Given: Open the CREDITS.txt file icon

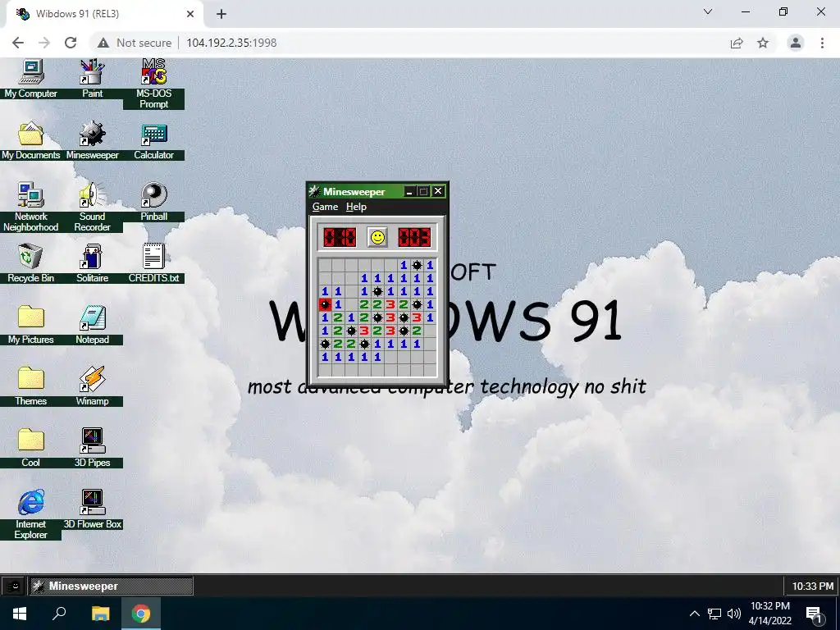Looking at the screenshot, I should pos(153,263).
